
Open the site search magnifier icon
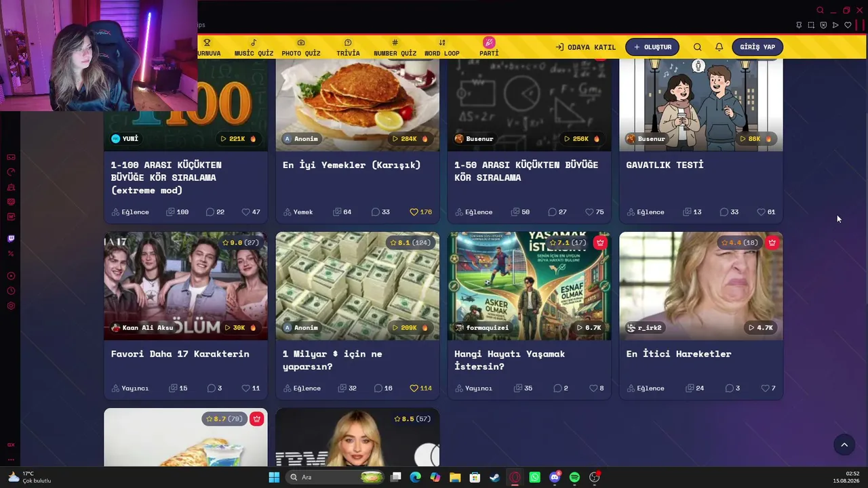(697, 47)
